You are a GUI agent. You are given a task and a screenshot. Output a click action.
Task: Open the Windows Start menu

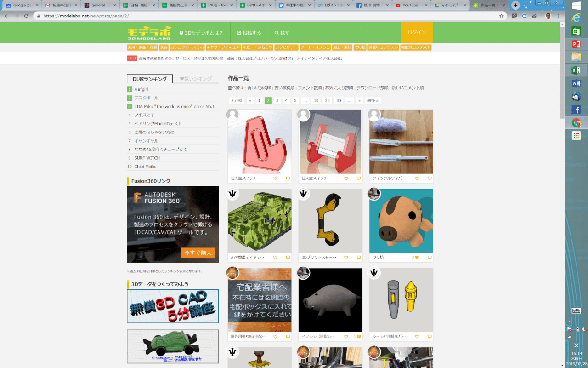[x=576, y=6]
